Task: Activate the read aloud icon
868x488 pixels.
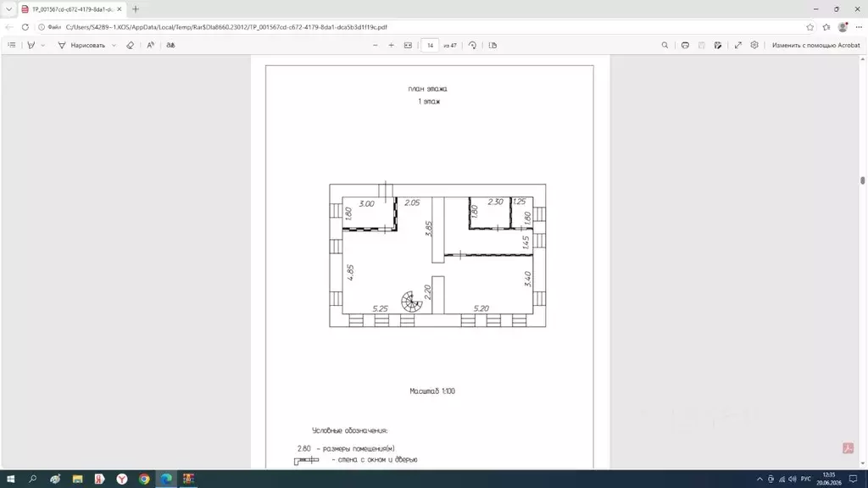Action: click(x=151, y=46)
